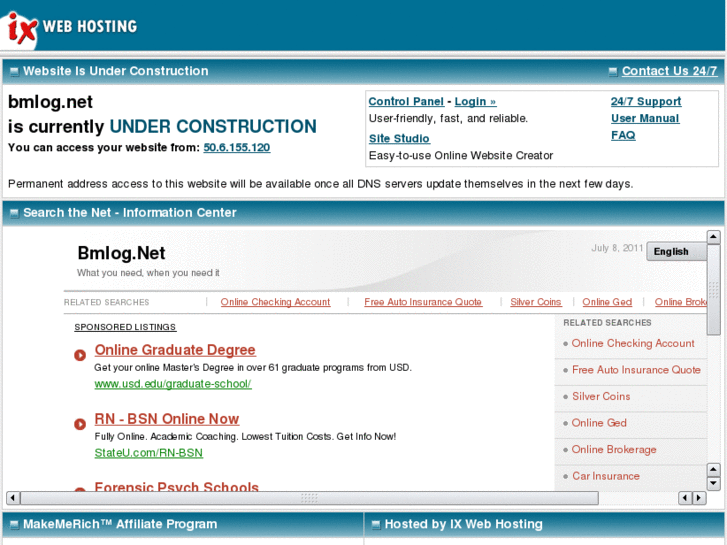Click Online Ged in the sidebar
Screen dimensions: 727x545
[x=599, y=423]
